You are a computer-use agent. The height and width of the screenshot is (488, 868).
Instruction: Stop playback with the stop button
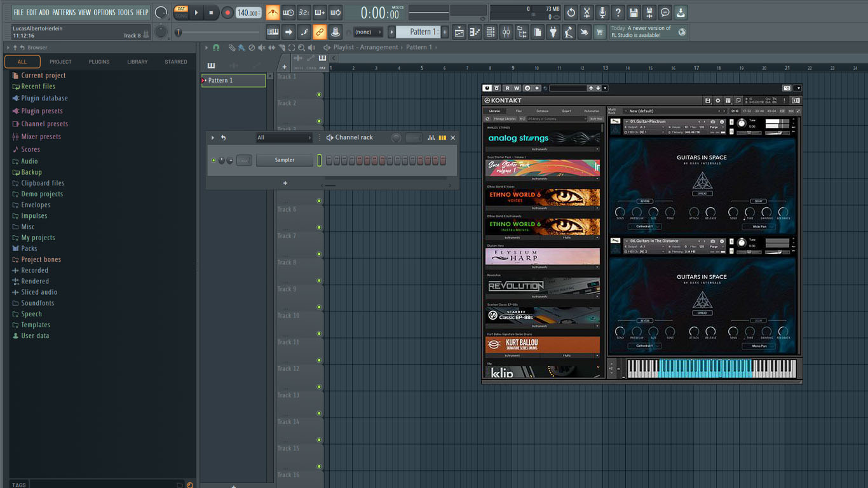(212, 13)
